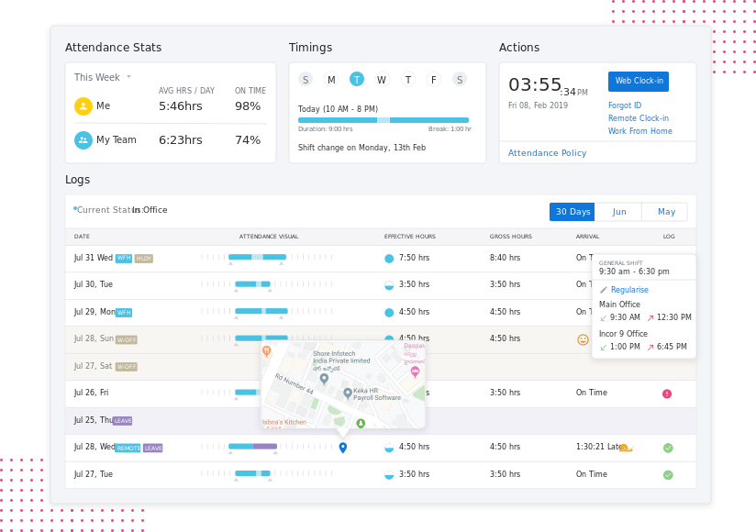
Task: Click the pencil icon beside Regularise
Action: coord(603,290)
